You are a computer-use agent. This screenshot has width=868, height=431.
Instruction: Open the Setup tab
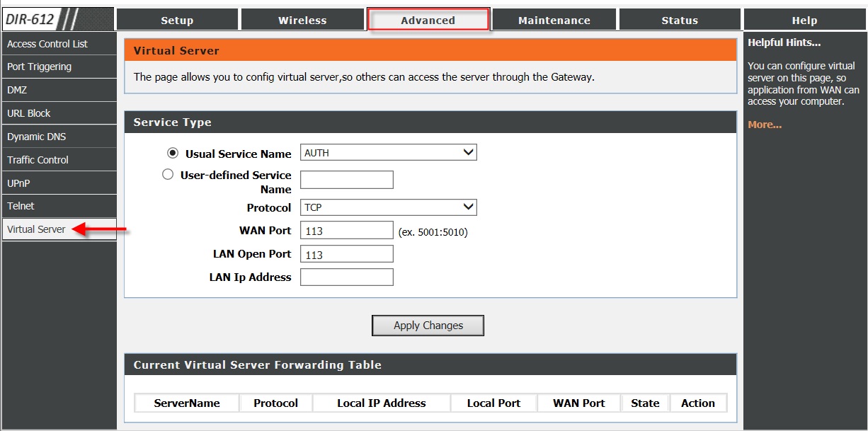pos(177,20)
